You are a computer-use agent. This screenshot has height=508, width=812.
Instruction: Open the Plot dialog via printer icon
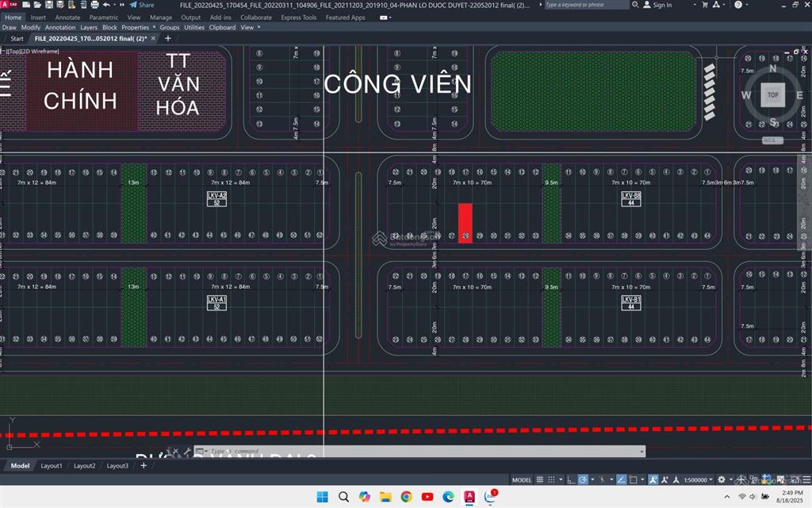pyautogui.click(x=94, y=4)
